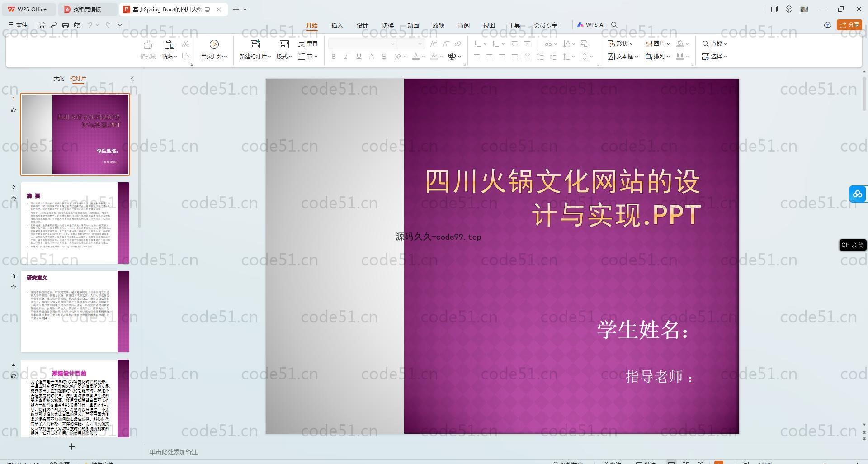Increase paragraph indent level

coord(527,44)
